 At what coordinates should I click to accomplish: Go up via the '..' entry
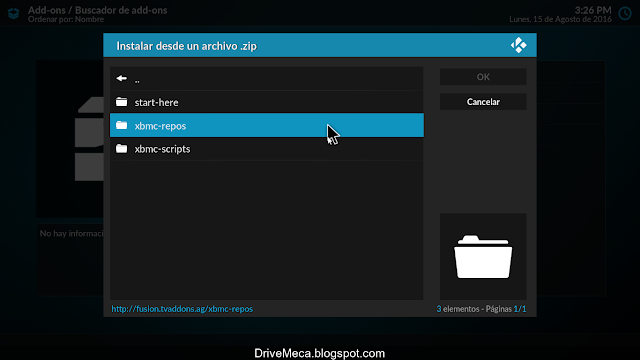tap(267, 79)
